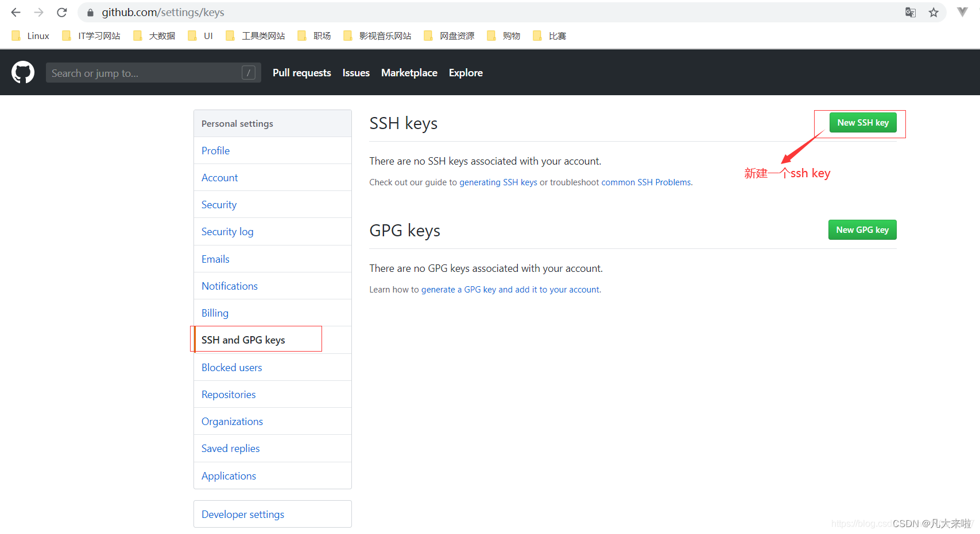This screenshot has height=534, width=980.
Task: Click the GitHub octocat logo
Action: [x=23, y=72]
